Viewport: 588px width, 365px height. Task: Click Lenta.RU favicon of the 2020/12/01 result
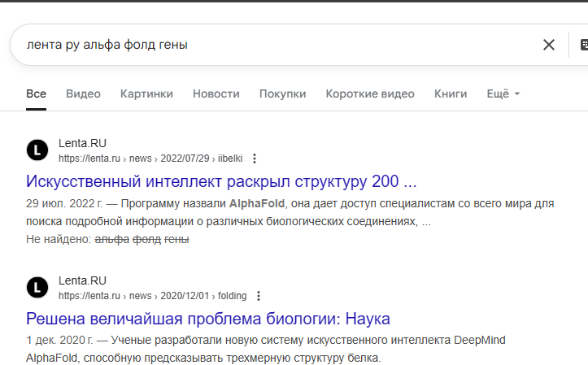pos(37,288)
